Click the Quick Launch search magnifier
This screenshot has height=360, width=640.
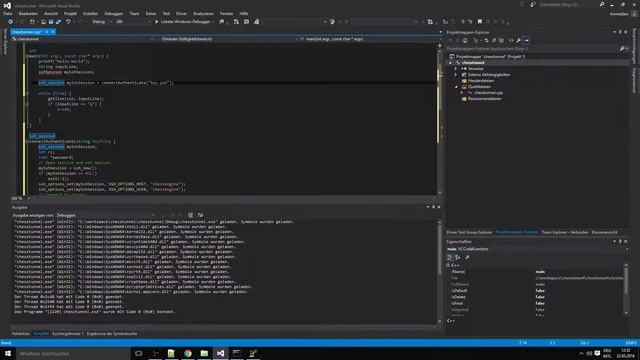602,4
